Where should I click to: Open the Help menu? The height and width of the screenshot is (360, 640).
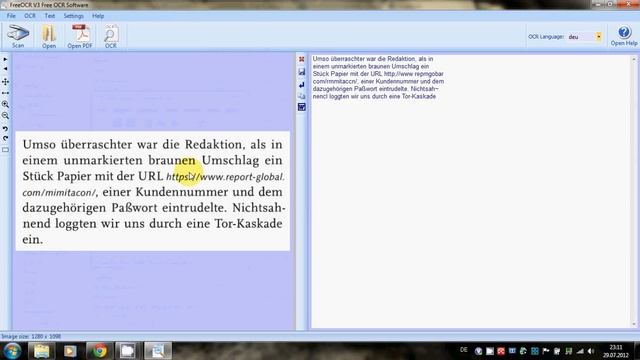click(98, 16)
